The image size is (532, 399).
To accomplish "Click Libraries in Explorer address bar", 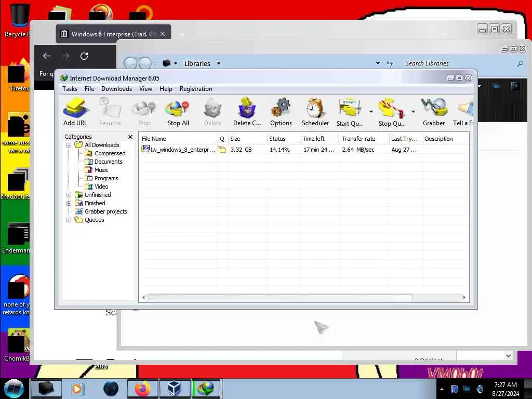I will (x=197, y=63).
